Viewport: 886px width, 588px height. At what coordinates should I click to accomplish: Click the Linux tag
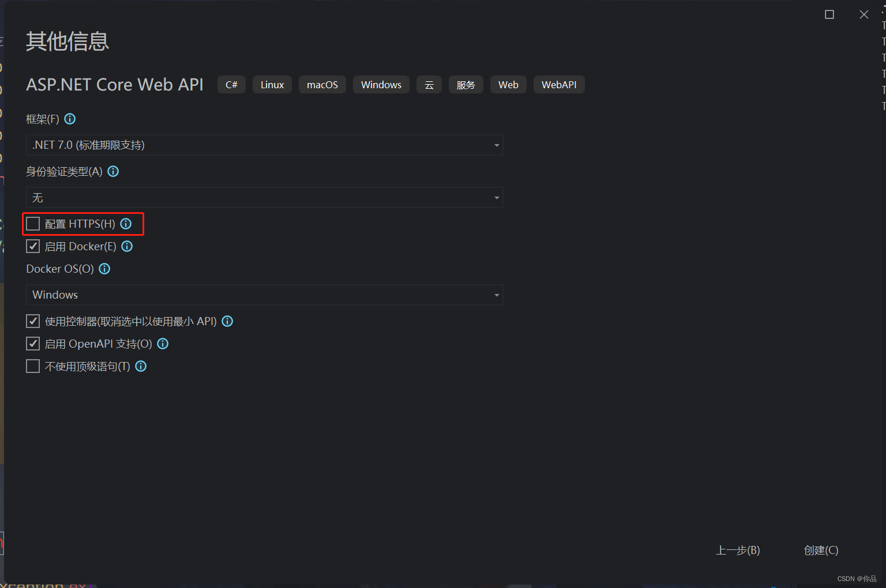[x=272, y=85]
